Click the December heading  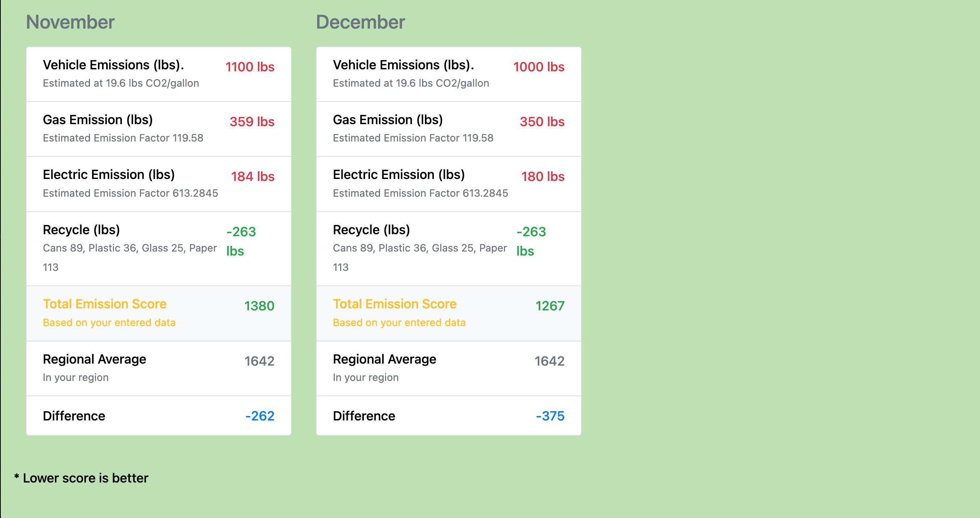coord(360,22)
